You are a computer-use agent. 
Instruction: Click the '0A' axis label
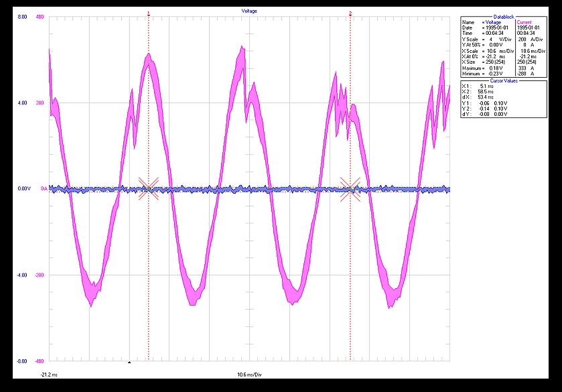click(x=44, y=189)
